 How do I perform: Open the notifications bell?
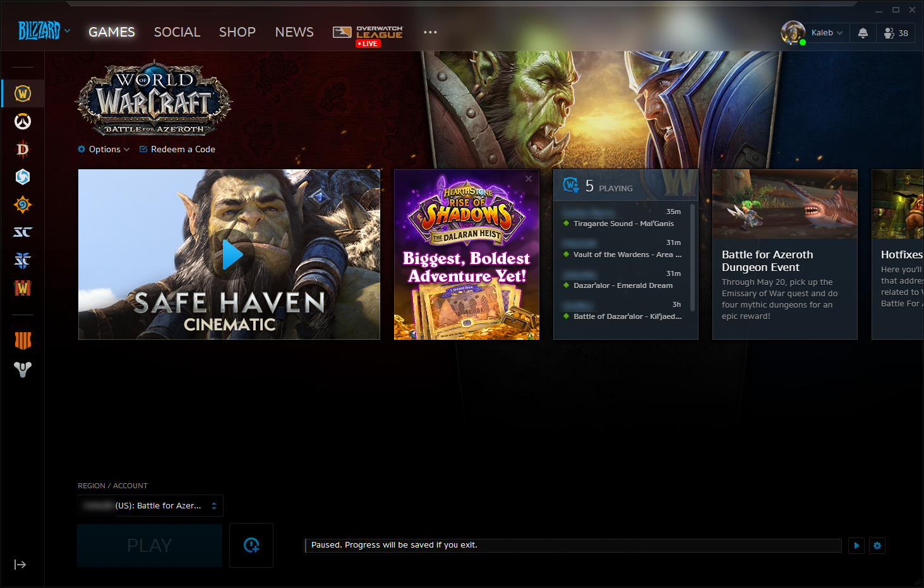[x=863, y=33]
